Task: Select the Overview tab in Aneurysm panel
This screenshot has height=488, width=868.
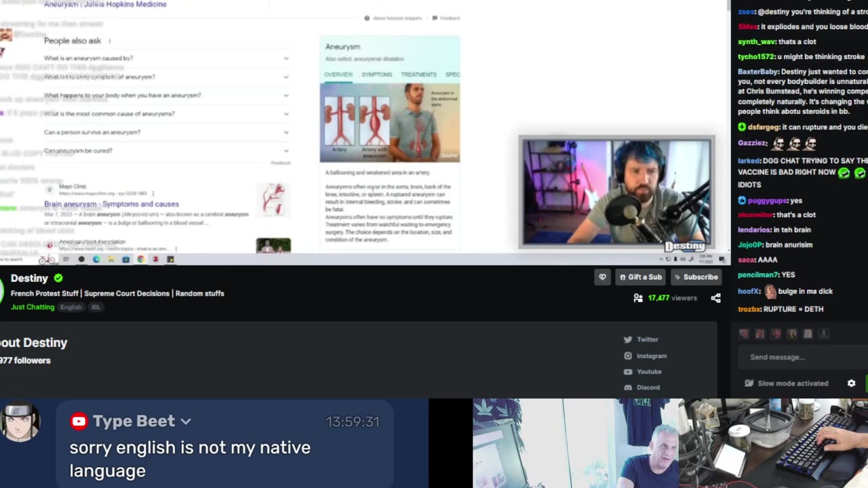Action: 338,75
